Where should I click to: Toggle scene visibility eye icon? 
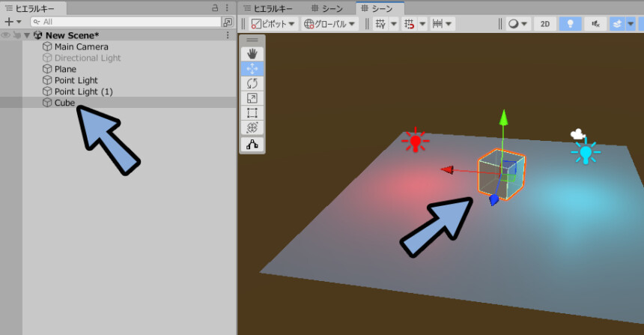(x=6, y=35)
